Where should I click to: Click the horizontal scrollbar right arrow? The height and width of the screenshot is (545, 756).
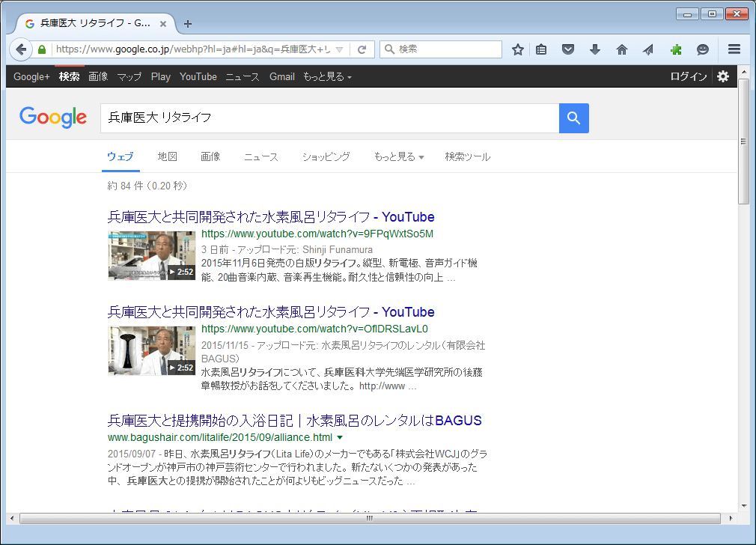pyautogui.click(x=731, y=519)
